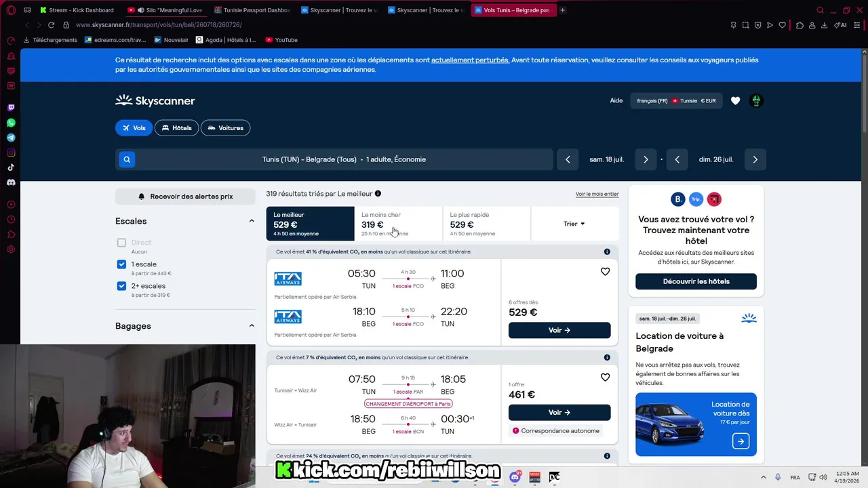Save the 461 € Wizz Air flight heart
Image resolution: width=868 pixels, height=488 pixels.
click(x=605, y=378)
